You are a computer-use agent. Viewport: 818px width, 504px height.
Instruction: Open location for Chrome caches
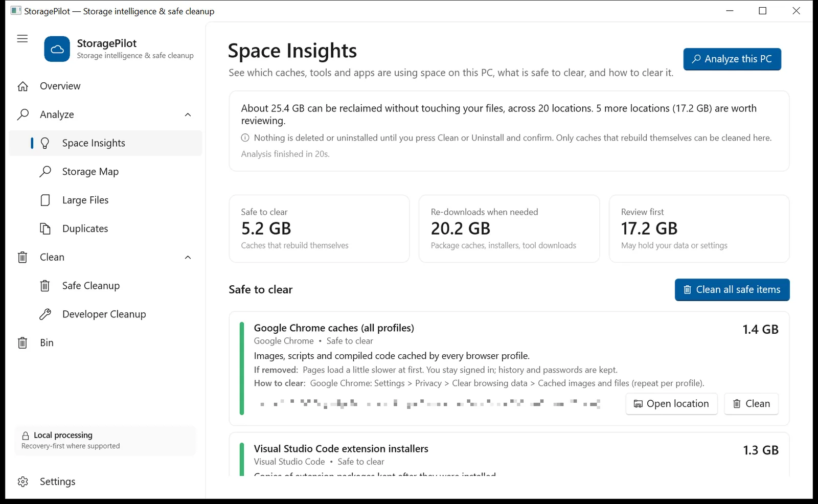coord(671,404)
